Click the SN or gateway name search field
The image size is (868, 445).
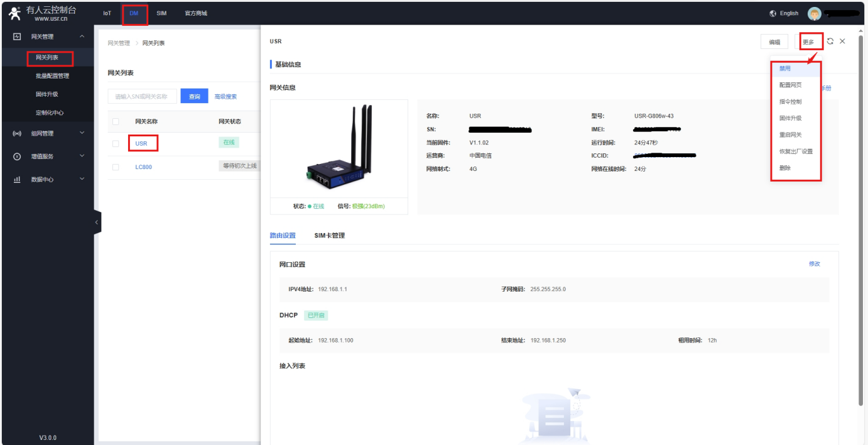click(142, 96)
